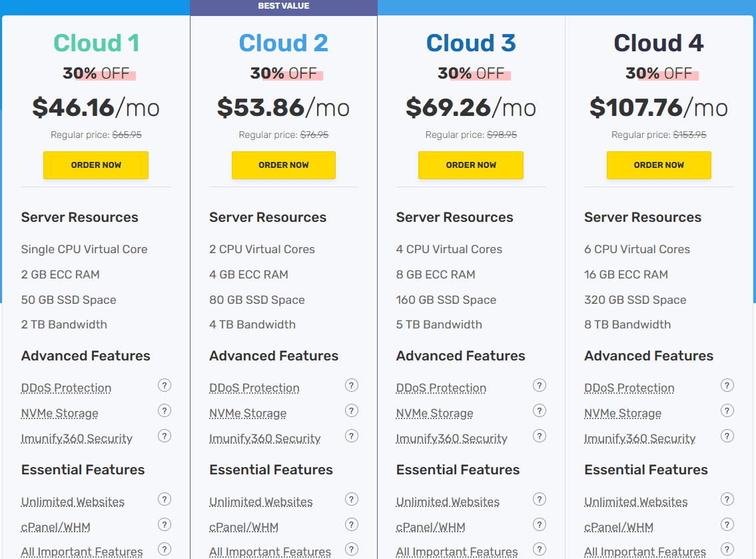Screen dimensions: 756x559
Task: Click the NVMe Storage question mark in Cloud 2
Action: [352, 410]
